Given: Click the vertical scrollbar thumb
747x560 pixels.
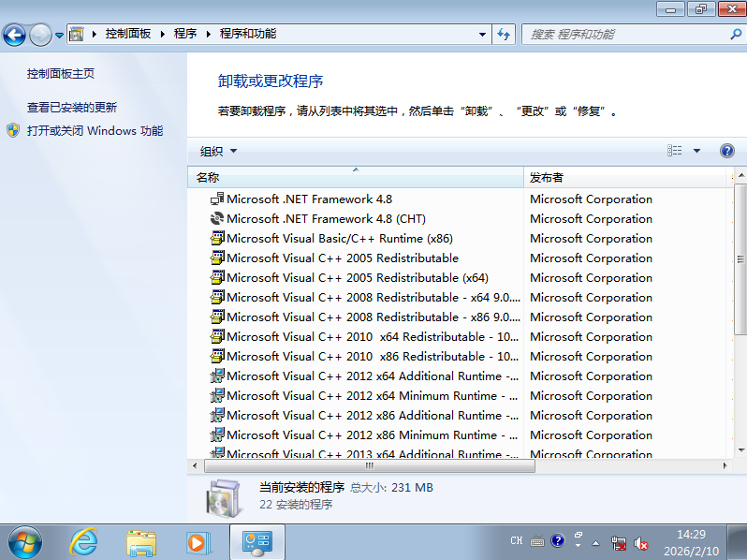Looking at the screenshot, I should point(740,259).
